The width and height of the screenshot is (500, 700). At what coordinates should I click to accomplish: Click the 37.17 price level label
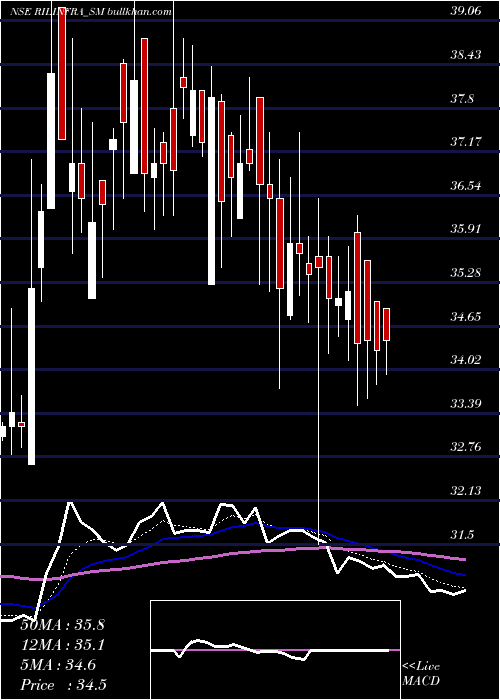point(466,142)
